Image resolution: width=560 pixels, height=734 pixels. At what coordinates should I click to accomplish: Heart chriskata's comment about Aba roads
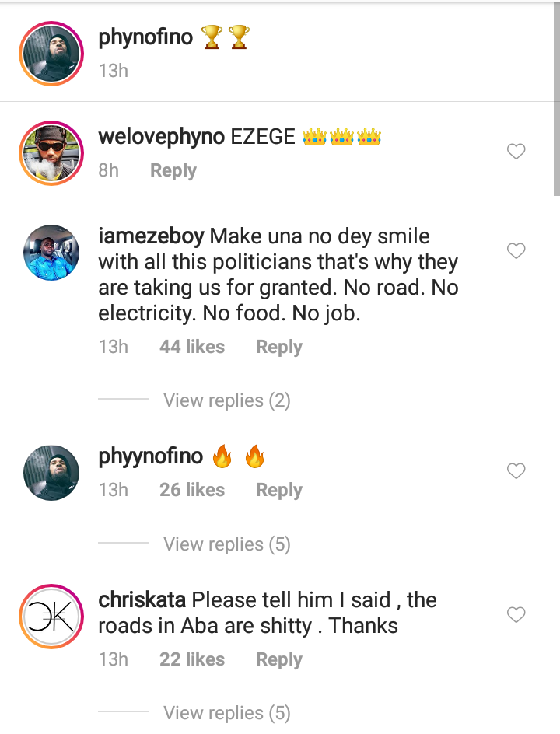pos(516,614)
